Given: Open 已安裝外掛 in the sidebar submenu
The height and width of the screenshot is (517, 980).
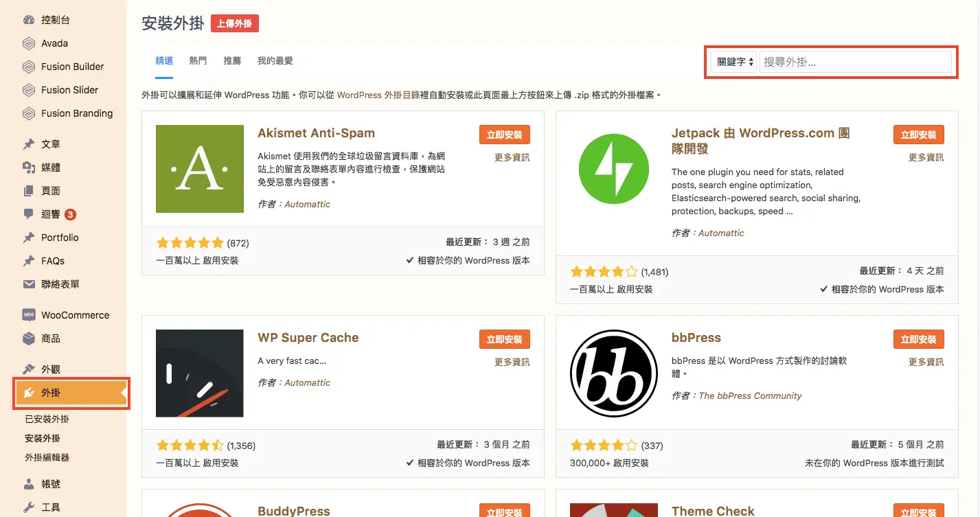Looking at the screenshot, I should (47, 419).
